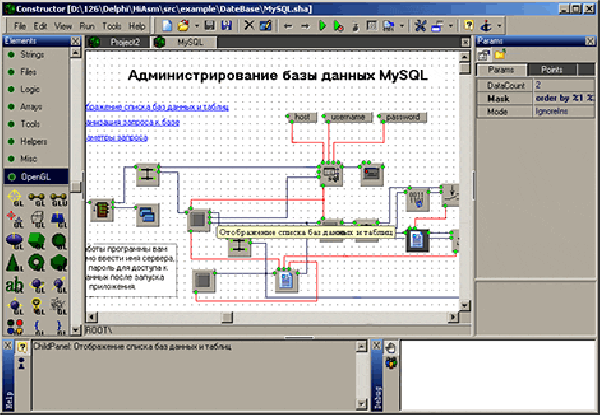The width and height of the screenshot is (600, 415).
Task: Select the host element on the canvas
Action: pos(302,117)
